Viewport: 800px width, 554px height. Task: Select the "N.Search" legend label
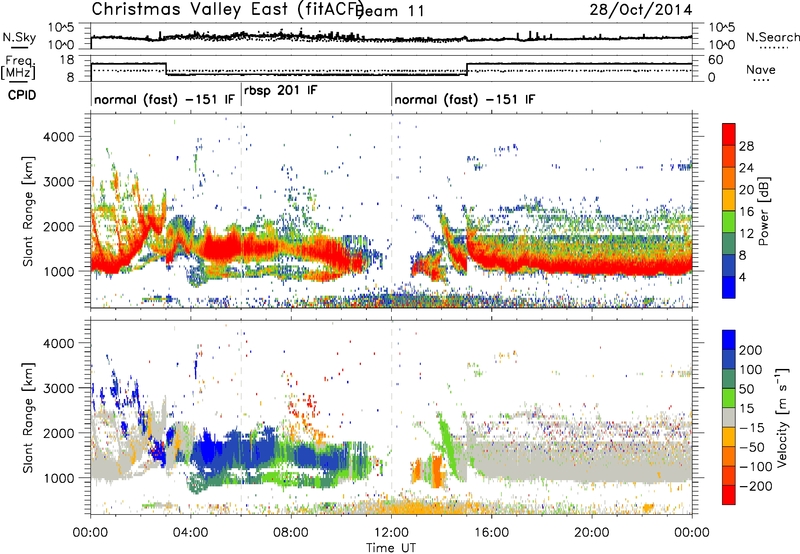(772, 37)
